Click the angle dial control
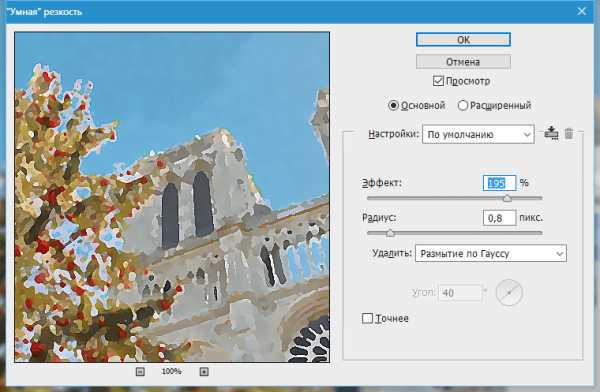 tap(509, 293)
